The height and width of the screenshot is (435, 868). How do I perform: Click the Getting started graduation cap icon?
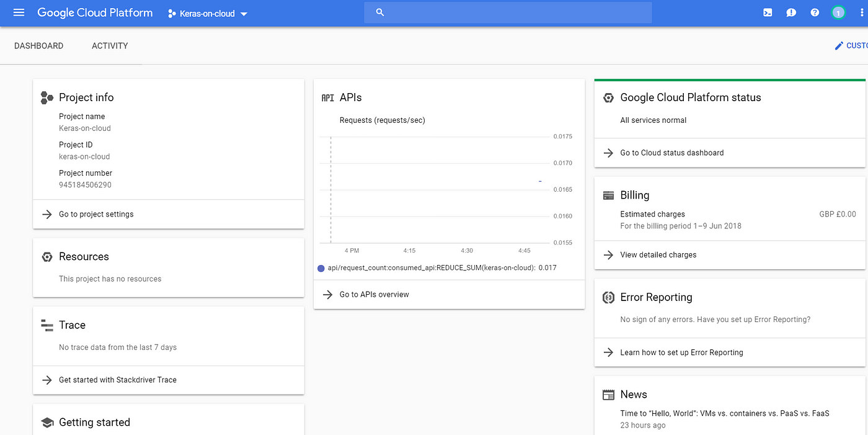[x=46, y=423]
